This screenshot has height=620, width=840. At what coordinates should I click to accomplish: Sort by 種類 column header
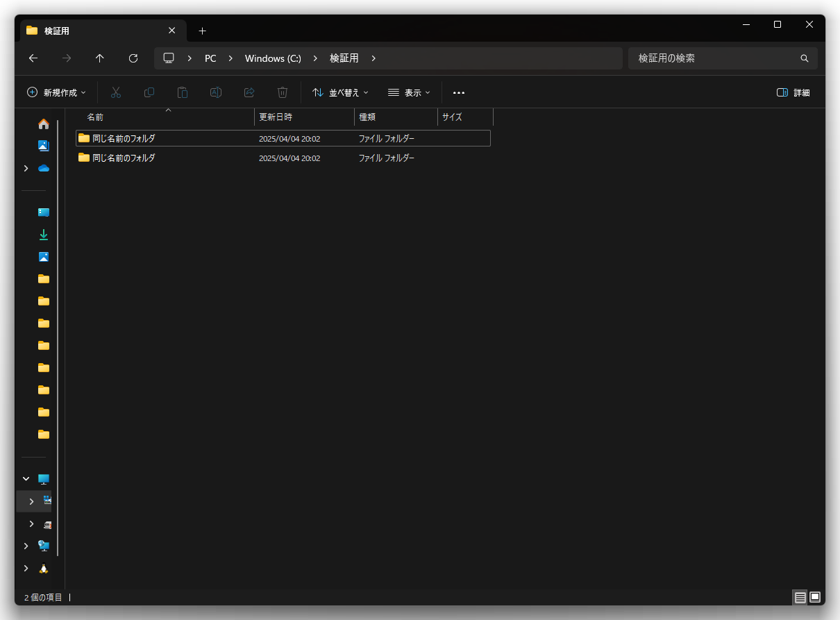click(x=396, y=117)
